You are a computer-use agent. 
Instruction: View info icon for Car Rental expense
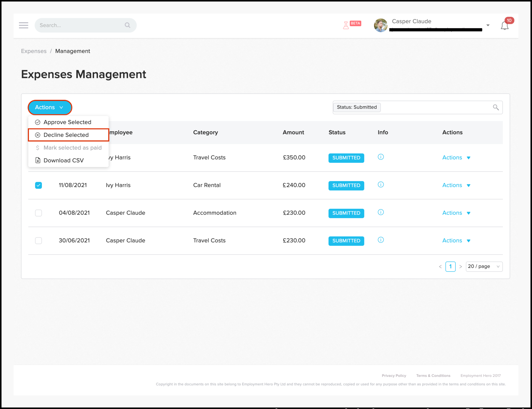coord(381,185)
